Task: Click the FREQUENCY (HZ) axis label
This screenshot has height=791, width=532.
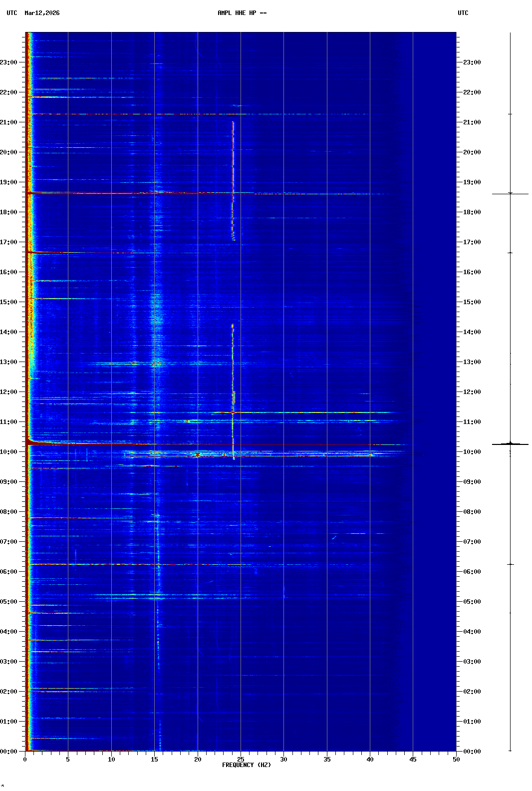Action: pos(247,765)
